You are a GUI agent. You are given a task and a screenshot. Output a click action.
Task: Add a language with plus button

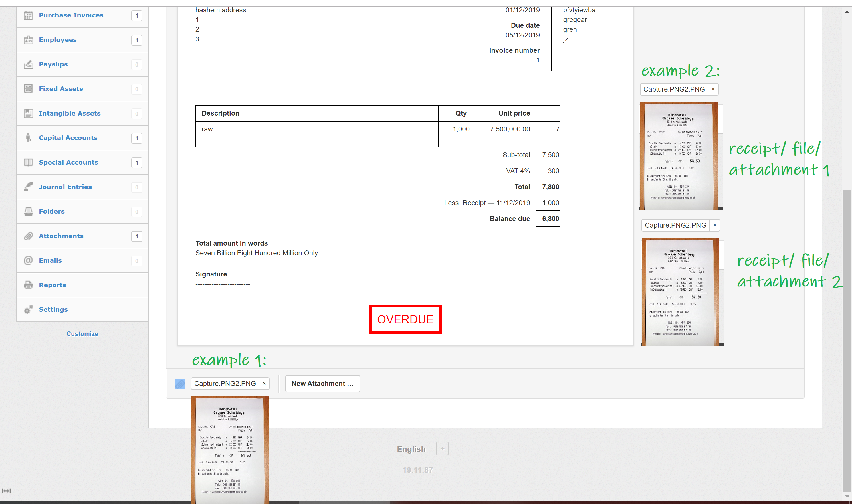point(442,449)
